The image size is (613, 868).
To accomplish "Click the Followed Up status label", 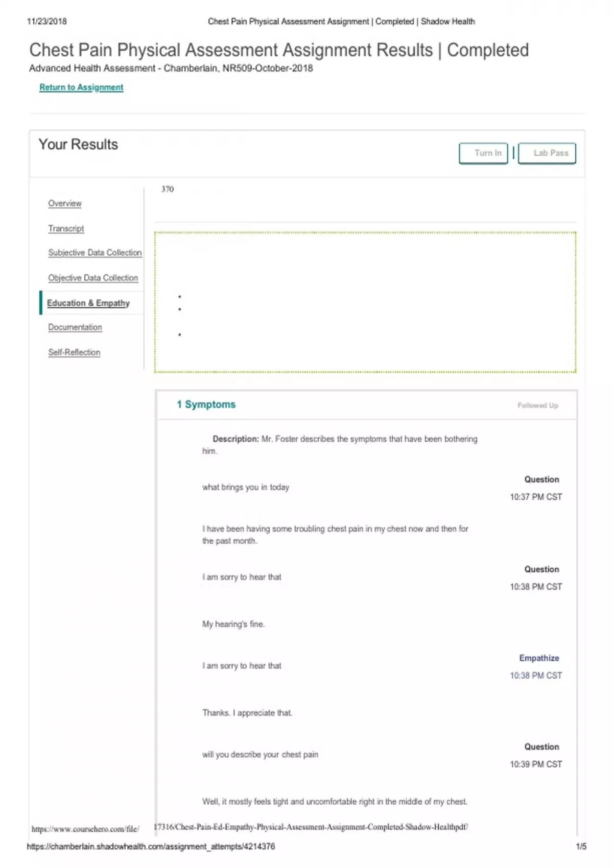I will (x=537, y=405).
